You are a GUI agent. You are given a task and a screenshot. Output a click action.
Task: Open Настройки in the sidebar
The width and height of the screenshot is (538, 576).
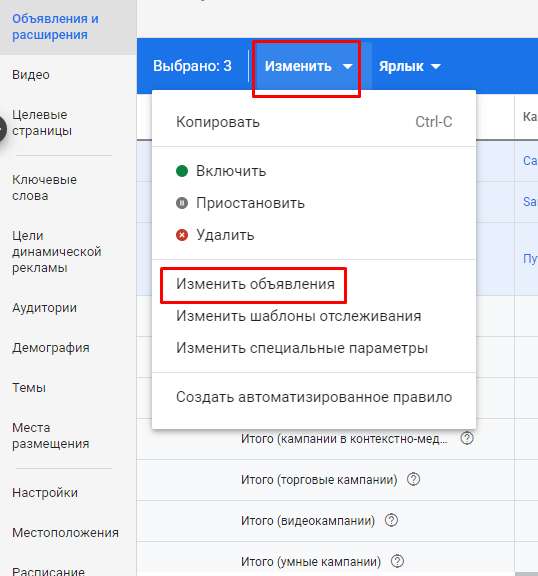45,493
